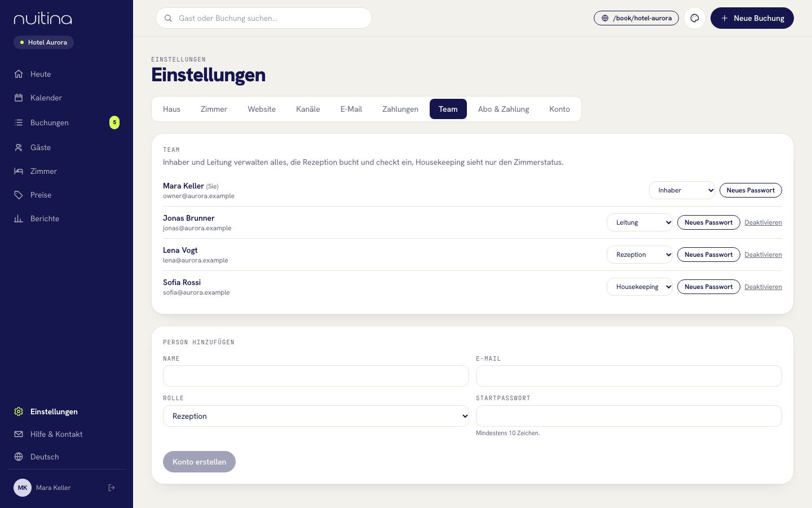Screen dimensions: 812x508
Task: Click the nuitina logo
Action: 43,19
